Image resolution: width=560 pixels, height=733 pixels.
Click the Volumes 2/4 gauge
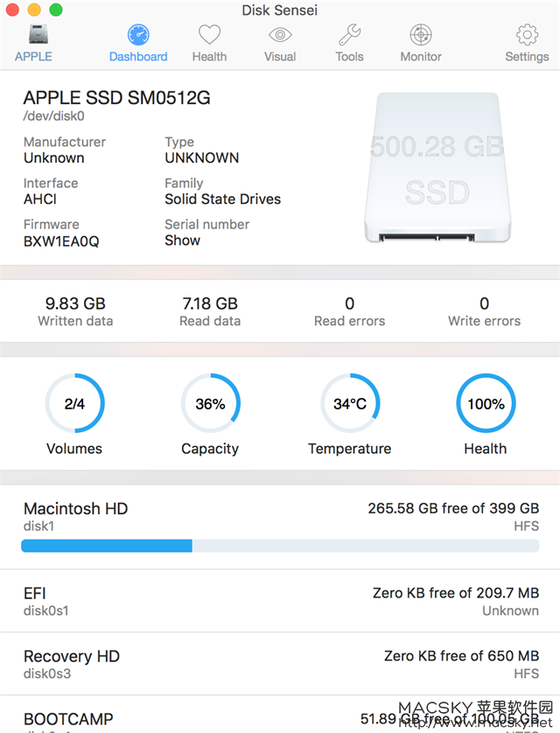pyautogui.click(x=74, y=403)
